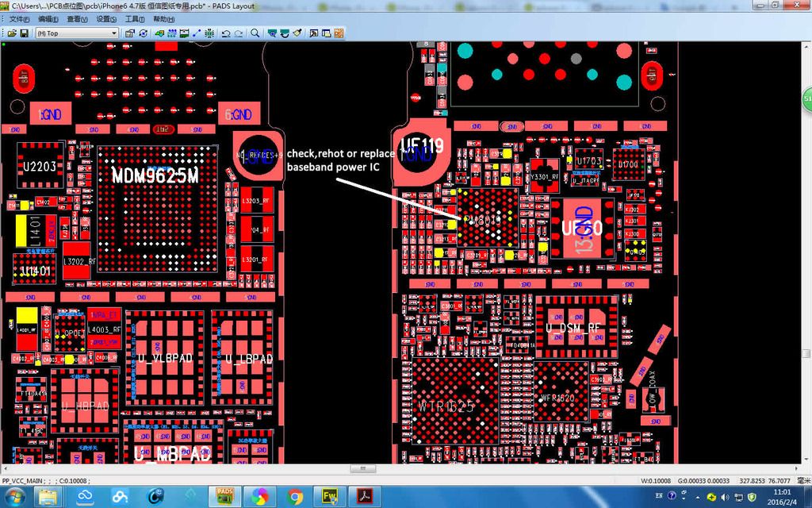Image resolution: width=812 pixels, height=508 pixels.
Task: Click the Save icon in toolbar
Action: [25, 33]
